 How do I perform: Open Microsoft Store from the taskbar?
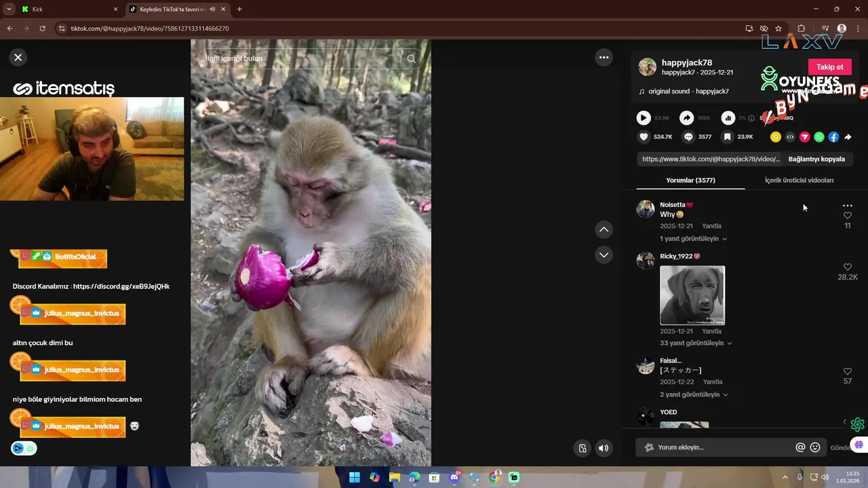pos(434,478)
